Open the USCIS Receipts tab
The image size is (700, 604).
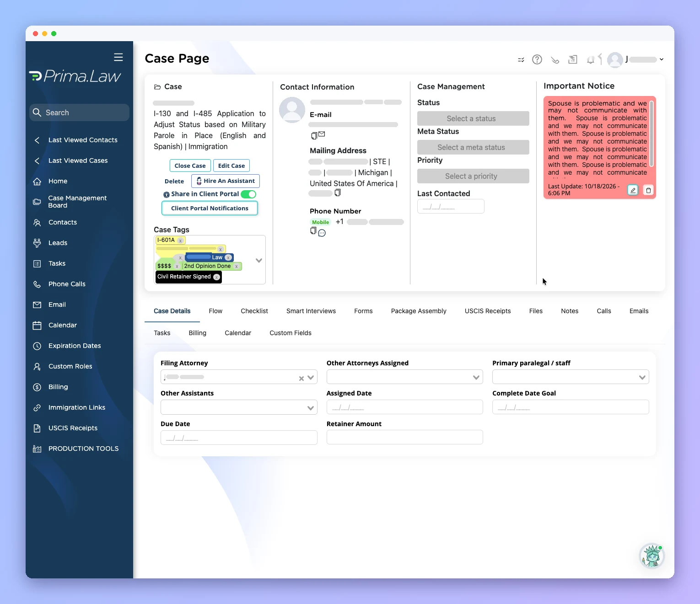click(488, 311)
